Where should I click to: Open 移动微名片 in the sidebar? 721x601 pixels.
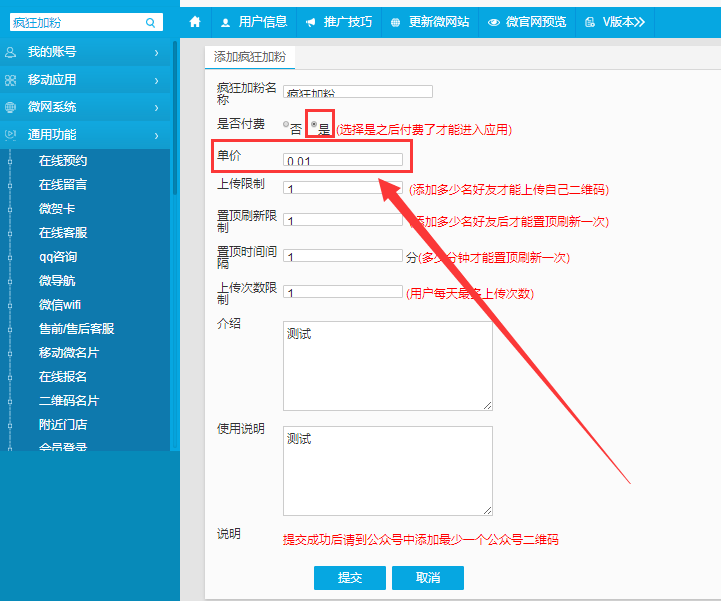pyautogui.click(x=69, y=353)
